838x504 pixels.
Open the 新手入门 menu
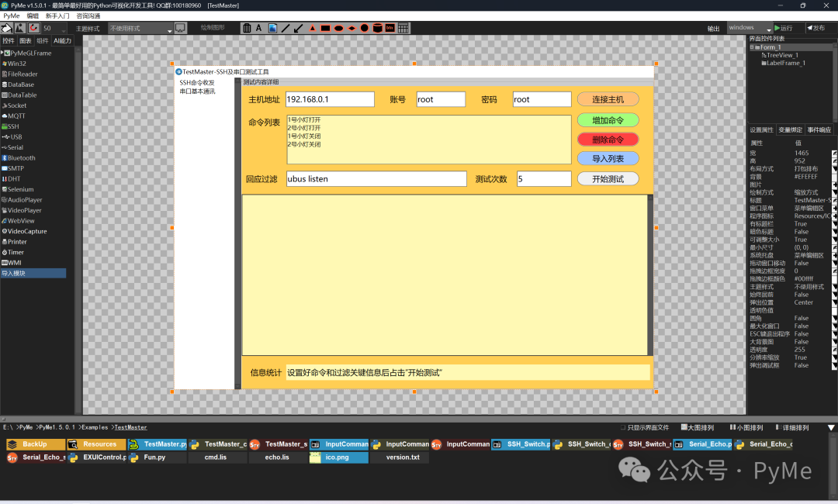pyautogui.click(x=57, y=16)
